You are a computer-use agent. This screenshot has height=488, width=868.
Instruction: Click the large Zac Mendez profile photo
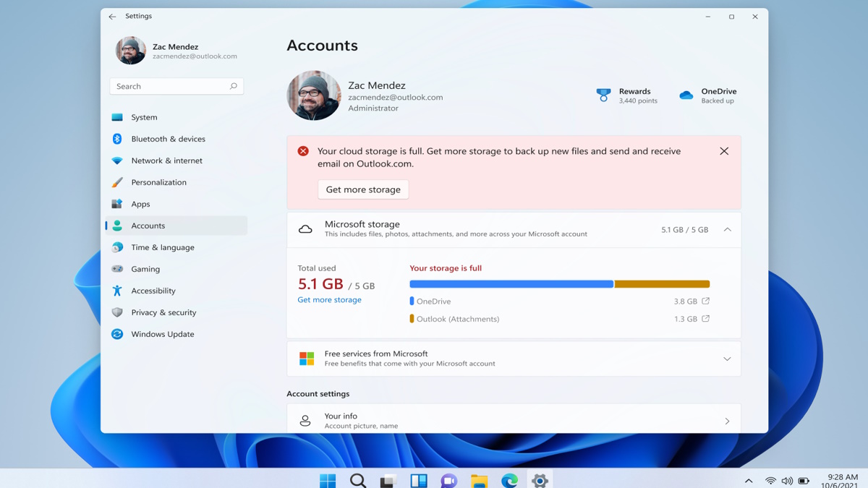pyautogui.click(x=314, y=95)
